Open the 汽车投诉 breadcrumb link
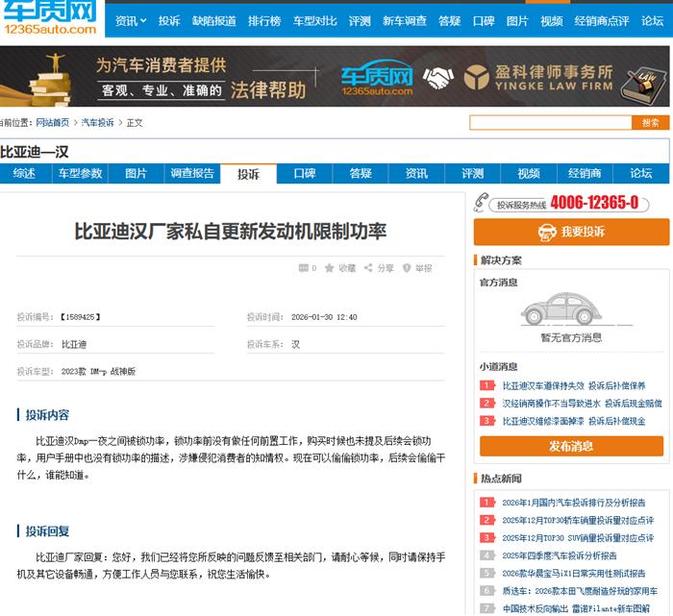673x616 pixels. pos(97,123)
